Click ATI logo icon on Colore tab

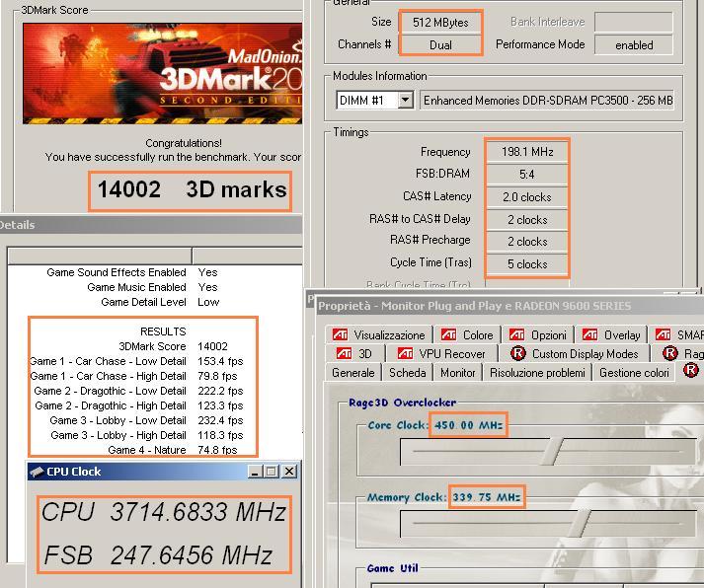tap(448, 334)
